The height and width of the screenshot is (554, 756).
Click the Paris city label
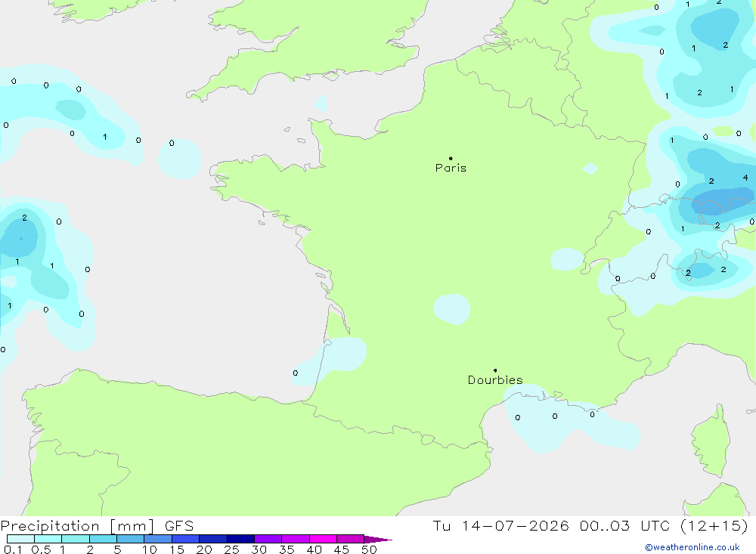point(451,168)
